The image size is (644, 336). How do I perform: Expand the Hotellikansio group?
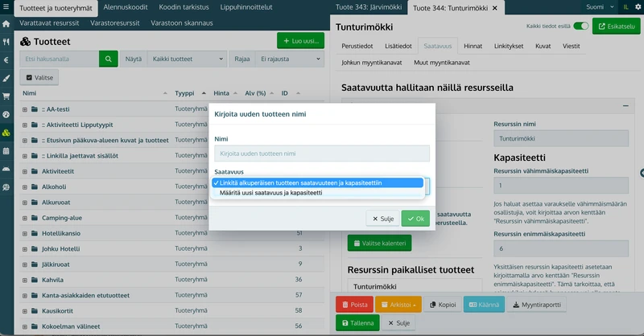point(25,234)
